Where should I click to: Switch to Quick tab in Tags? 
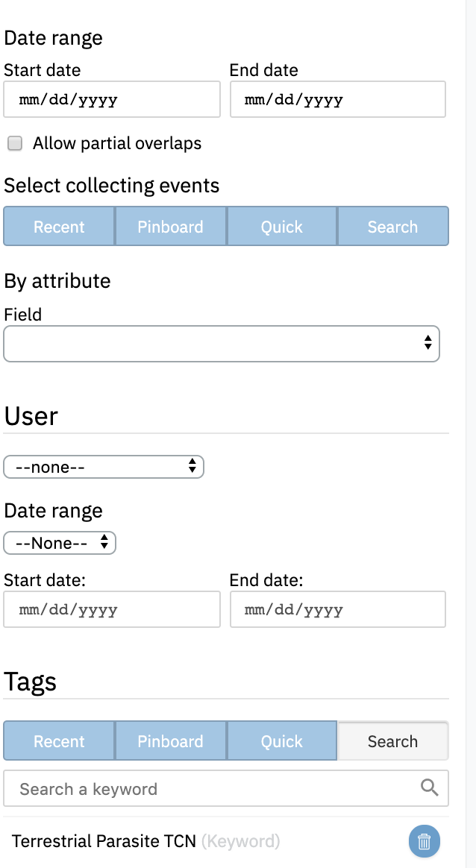click(281, 741)
